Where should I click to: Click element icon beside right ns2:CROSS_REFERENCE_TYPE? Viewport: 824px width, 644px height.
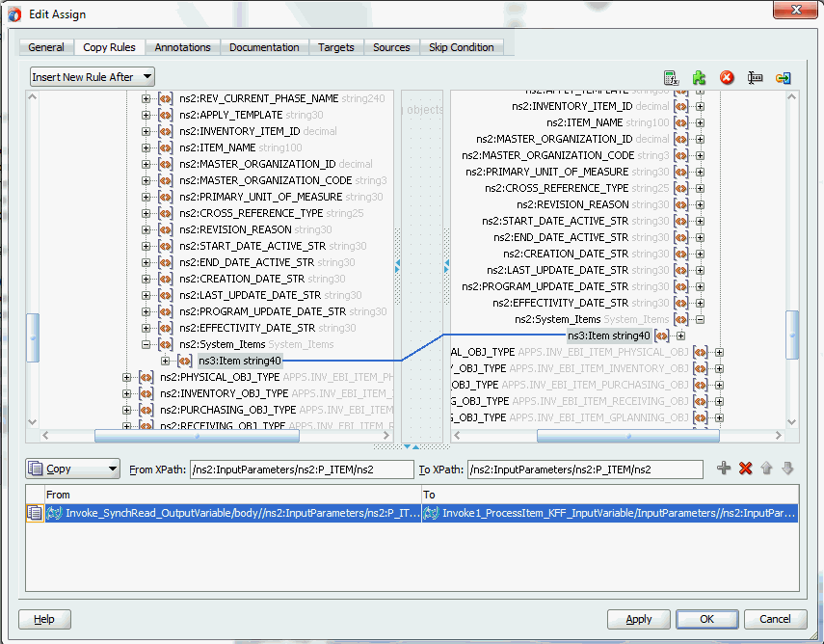click(681, 188)
